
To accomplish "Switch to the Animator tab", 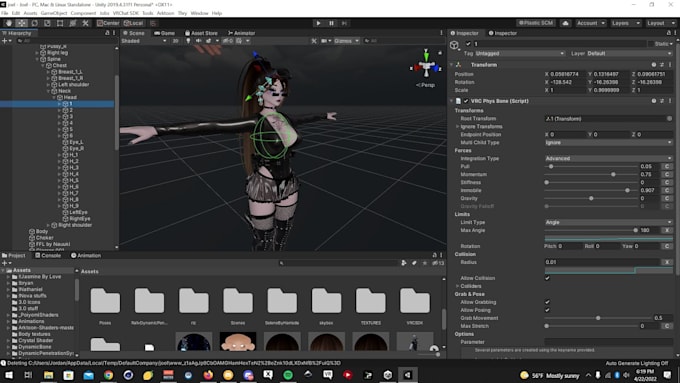I will 242,33.
